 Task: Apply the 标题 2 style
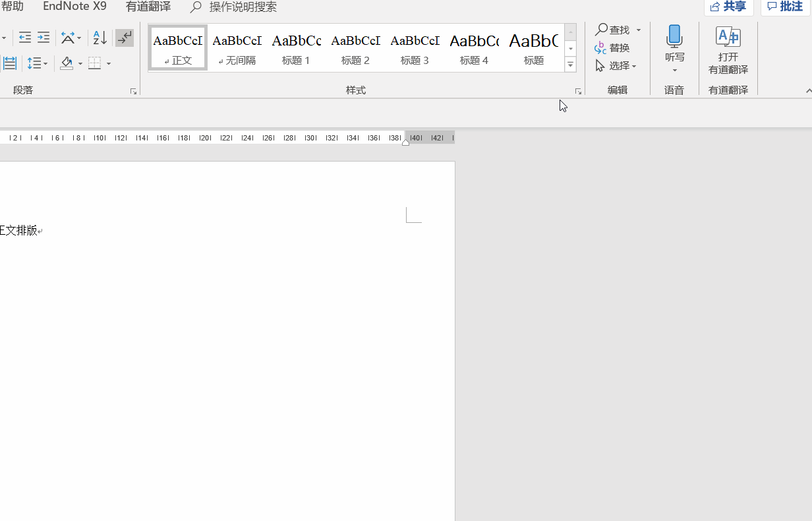coord(356,47)
